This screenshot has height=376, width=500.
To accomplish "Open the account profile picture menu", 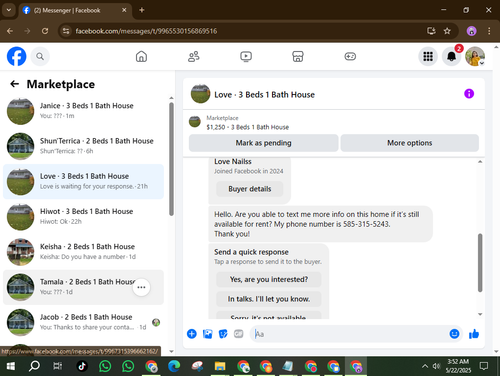I will pos(475,56).
